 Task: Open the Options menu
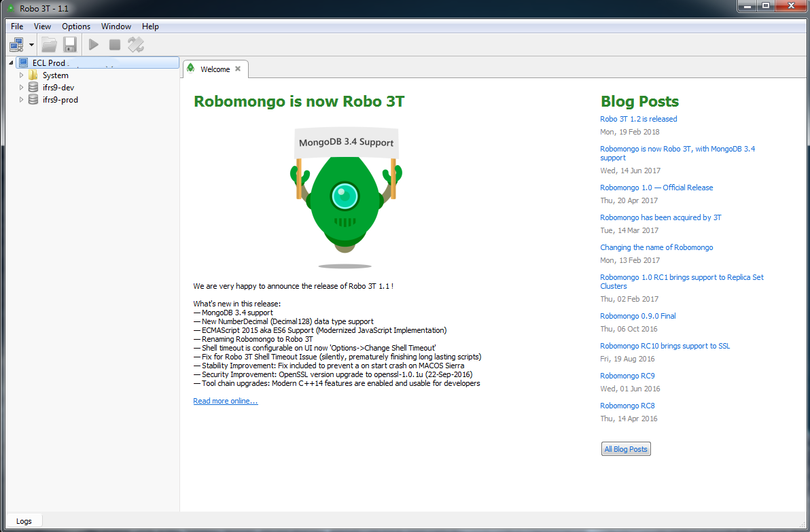(x=75, y=26)
